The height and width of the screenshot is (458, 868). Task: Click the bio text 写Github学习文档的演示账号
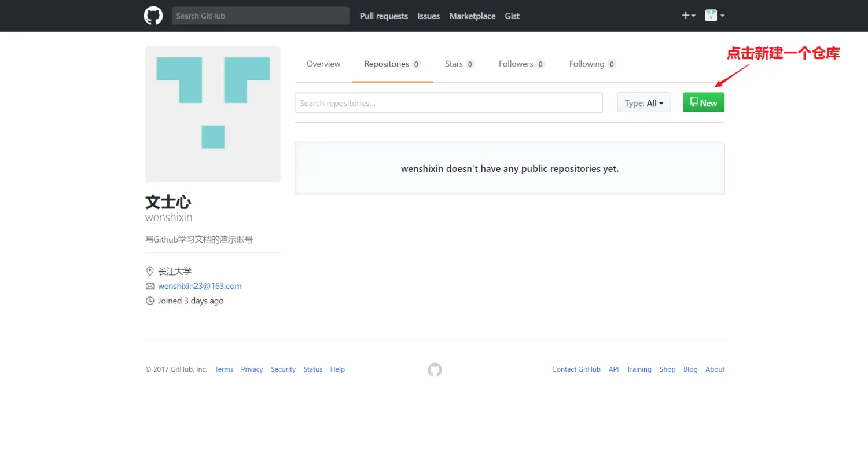[199, 239]
